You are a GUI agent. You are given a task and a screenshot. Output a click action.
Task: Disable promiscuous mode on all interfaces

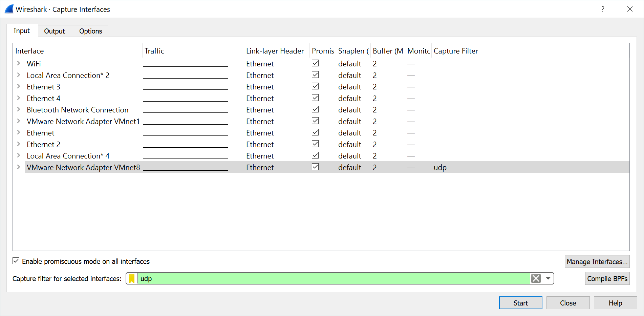(16, 261)
